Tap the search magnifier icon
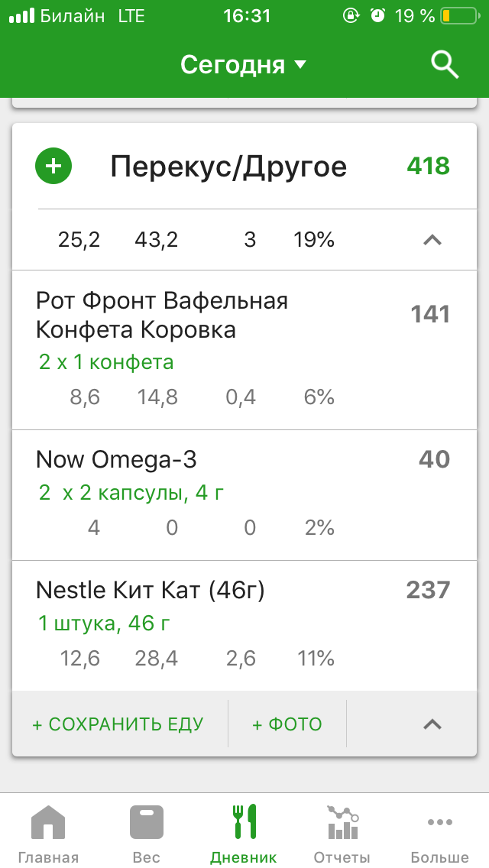Screen dimensions: 489x868 coord(445,65)
